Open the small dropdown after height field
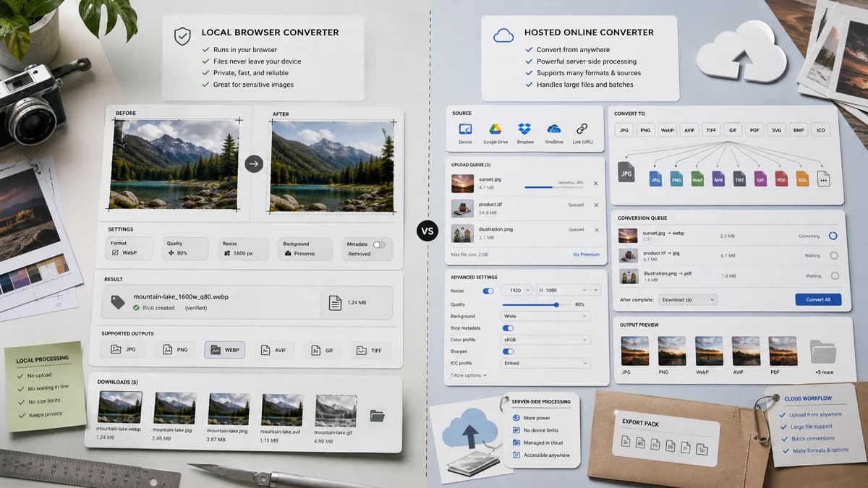This screenshot has width=868, height=488. (x=595, y=290)
